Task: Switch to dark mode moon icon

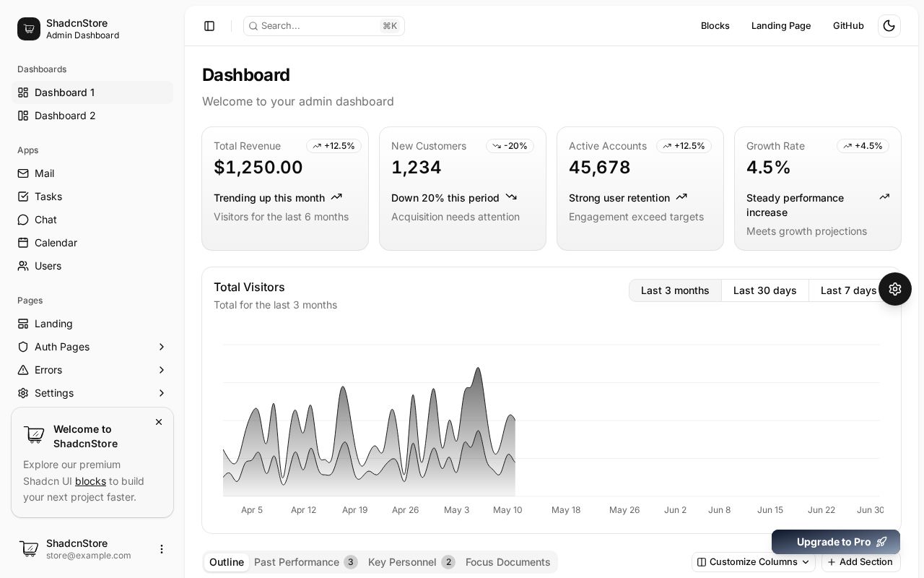Action: click(x=889, y=26)
